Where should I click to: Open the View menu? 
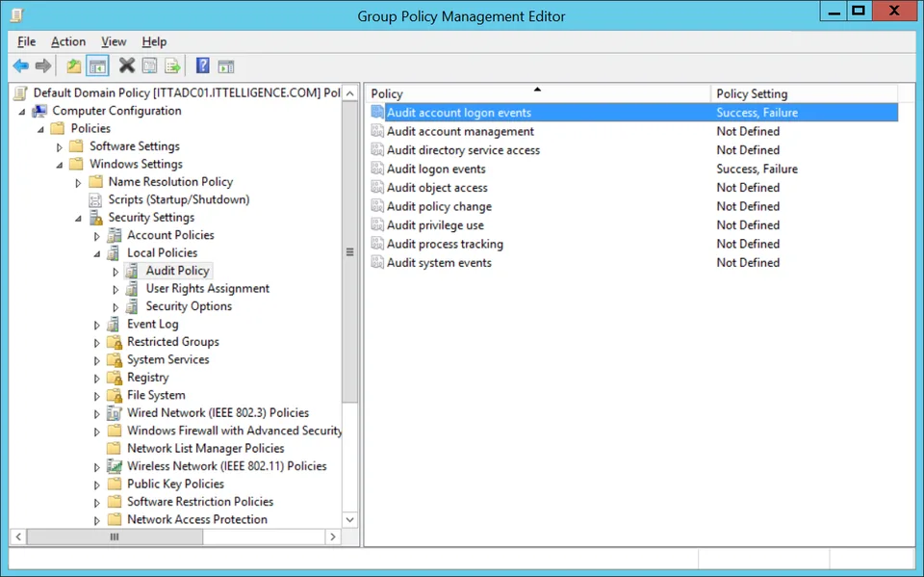tap(114, 41)
